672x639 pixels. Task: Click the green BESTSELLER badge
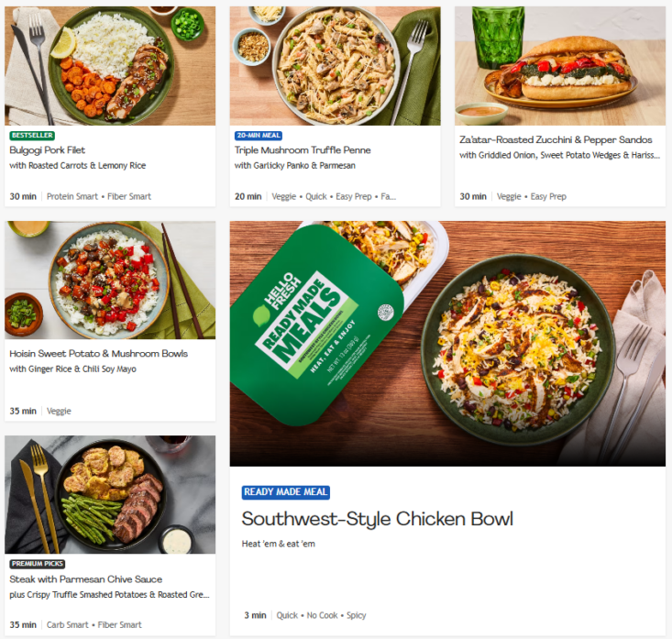32,136
